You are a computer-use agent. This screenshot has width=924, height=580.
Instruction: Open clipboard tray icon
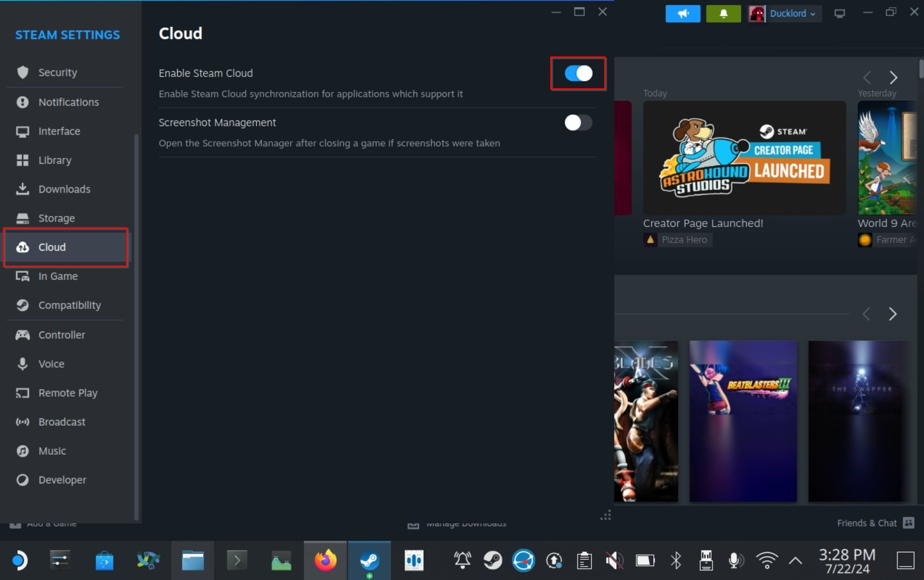[x=584, y=560]
